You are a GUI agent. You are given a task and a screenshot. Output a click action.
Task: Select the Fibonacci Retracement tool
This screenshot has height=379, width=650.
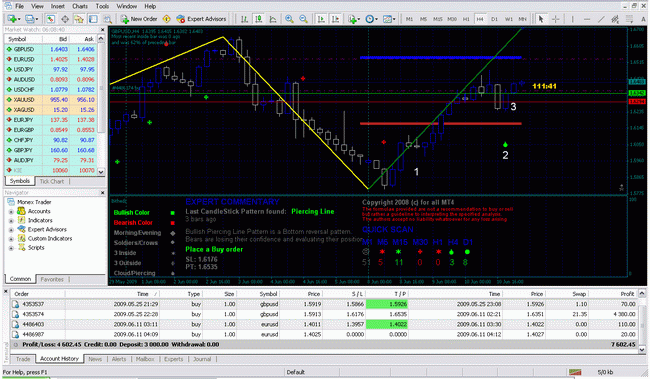click(x=629, y=19)
